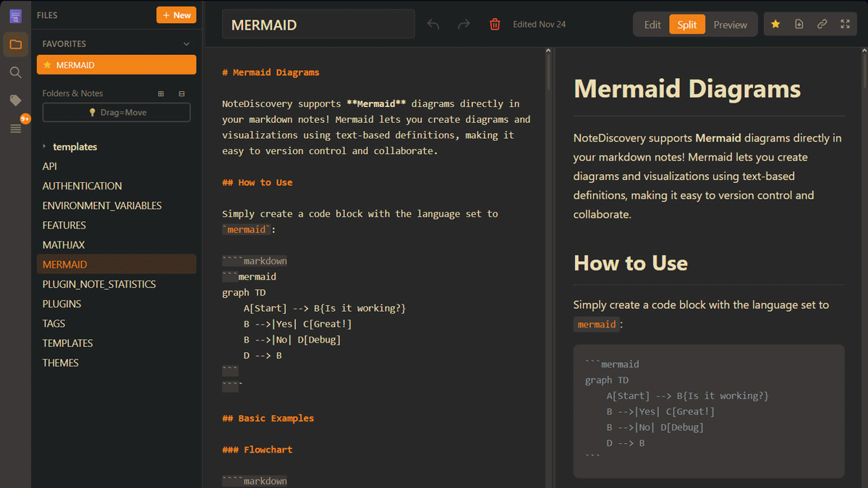Click the MERMAID title input field
The width and height of the screenshot is (868, 488).
coord(318,24)
